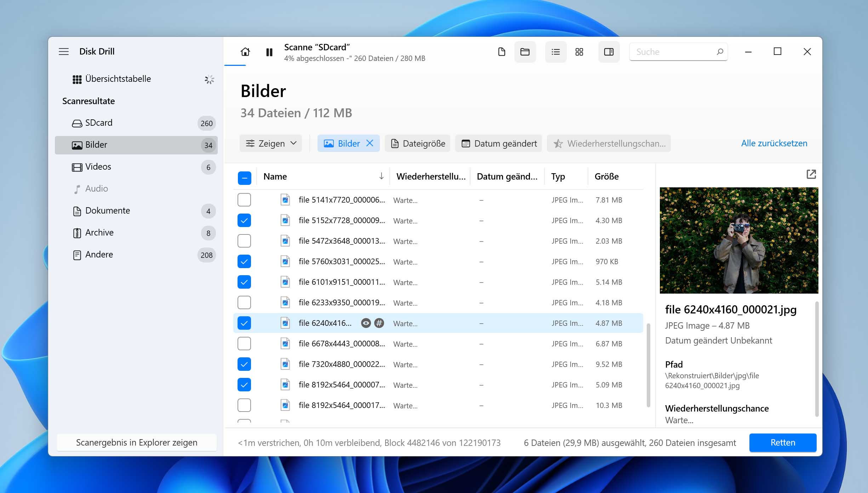Click the preview photo thumbnail
This screenshot has width=868, height=493.
[x=739, y=240]
